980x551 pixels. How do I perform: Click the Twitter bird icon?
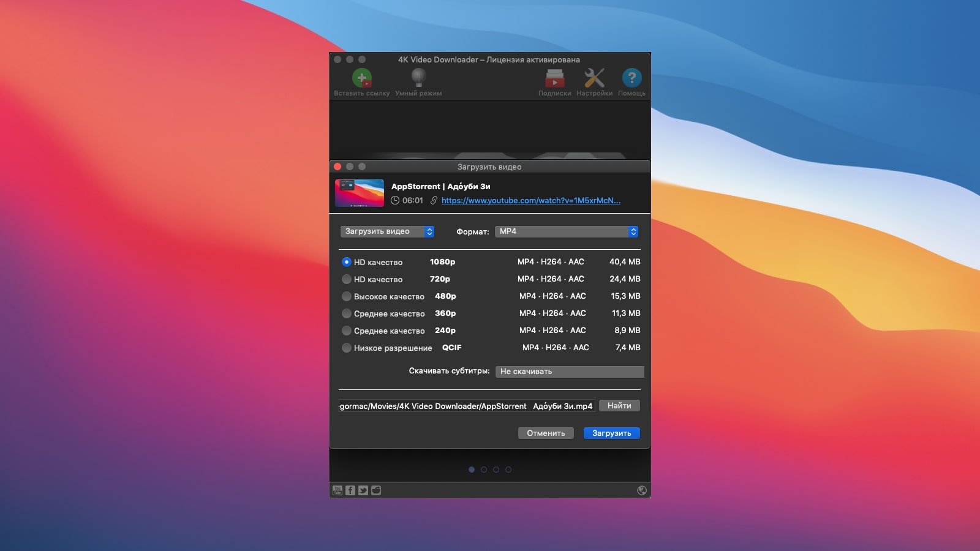pyautogui.click(x=363, y=490)
